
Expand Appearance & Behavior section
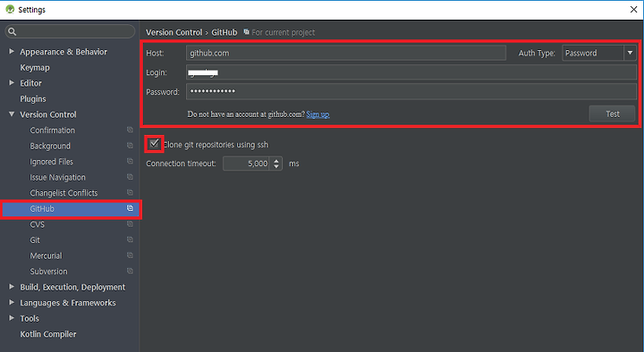(x=12, y=51)
